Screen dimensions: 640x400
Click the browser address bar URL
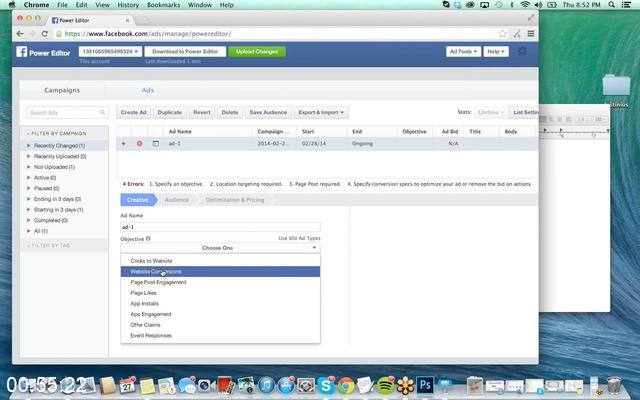(x=148, y=34)
